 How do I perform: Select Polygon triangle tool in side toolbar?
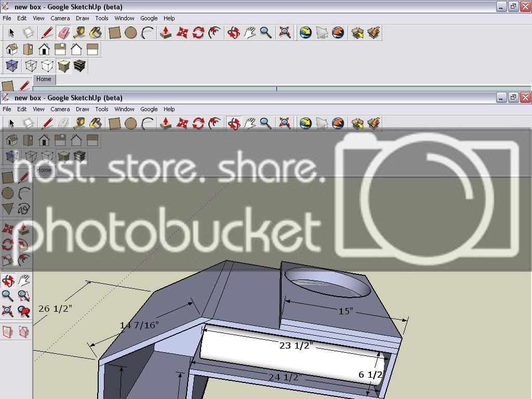click(x=8, y=209)
